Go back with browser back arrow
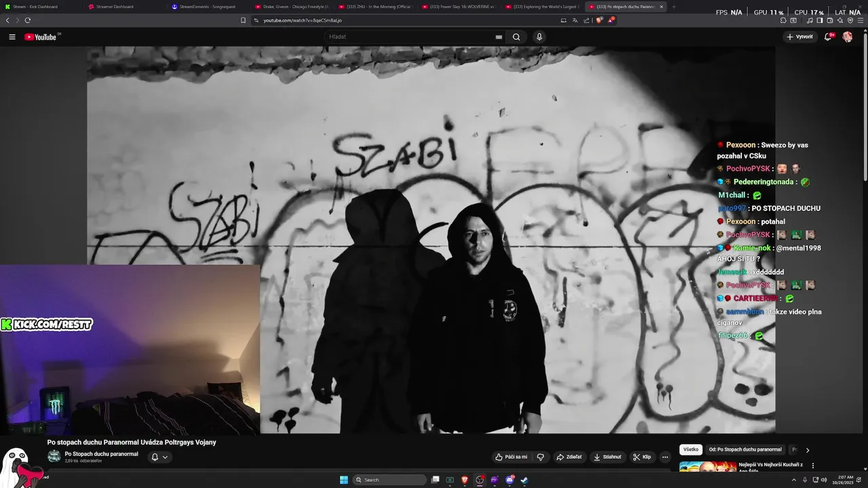The width and height of the screenshot is (868, 488). coord(7,20)
